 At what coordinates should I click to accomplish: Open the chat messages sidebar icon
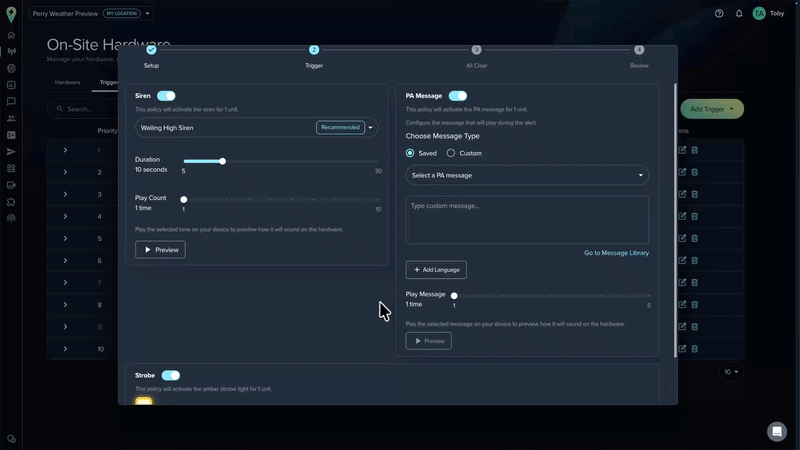[11, 102]
